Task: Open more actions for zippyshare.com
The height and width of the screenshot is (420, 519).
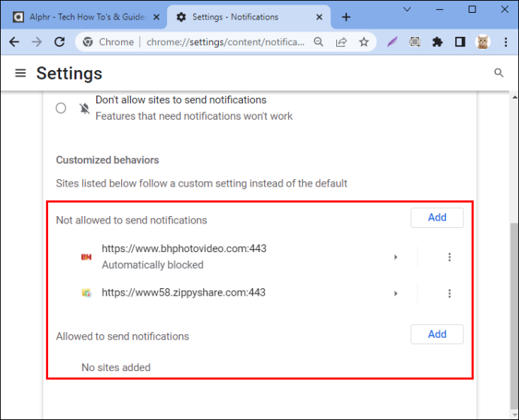Action: (x=449, y=293)
